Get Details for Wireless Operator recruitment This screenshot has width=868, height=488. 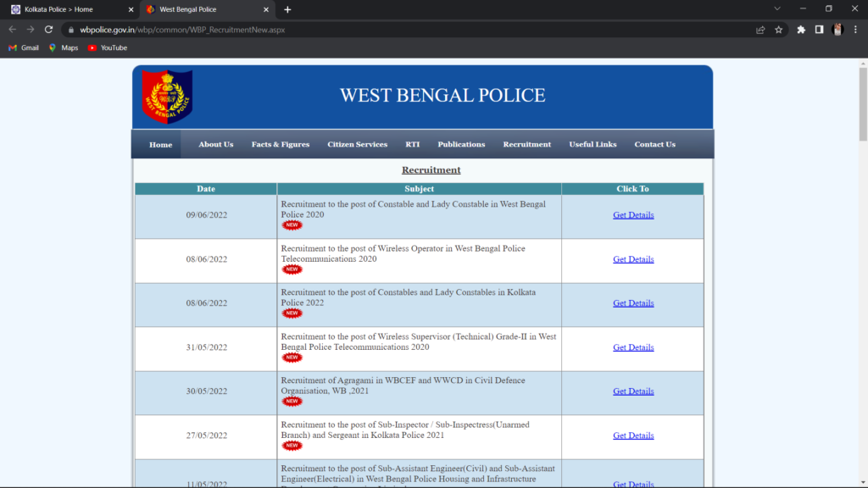pyautogui.click(x=633, y=260)
